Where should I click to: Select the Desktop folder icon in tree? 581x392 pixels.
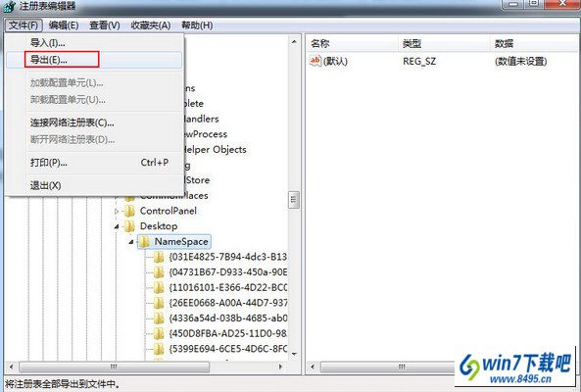[129, 226]
